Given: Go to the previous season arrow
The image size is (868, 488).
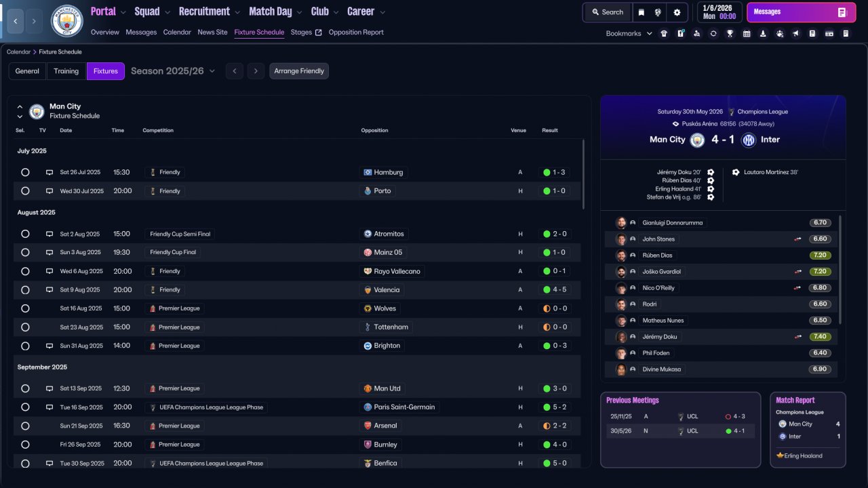Looking at the screenshot, I should click(234, 71).
